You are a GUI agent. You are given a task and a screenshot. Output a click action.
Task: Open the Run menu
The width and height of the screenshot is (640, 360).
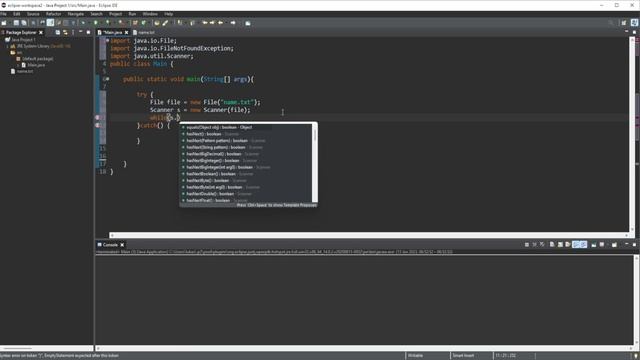coord(132,14)
